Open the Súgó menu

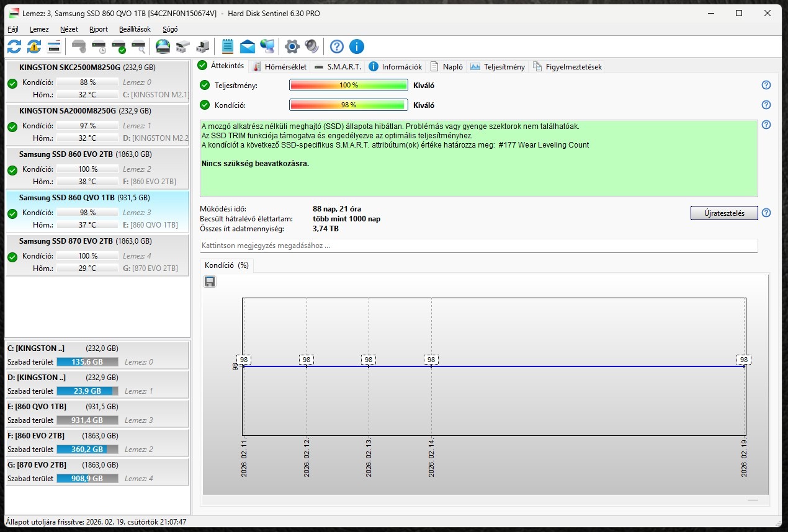pos(170,29)
